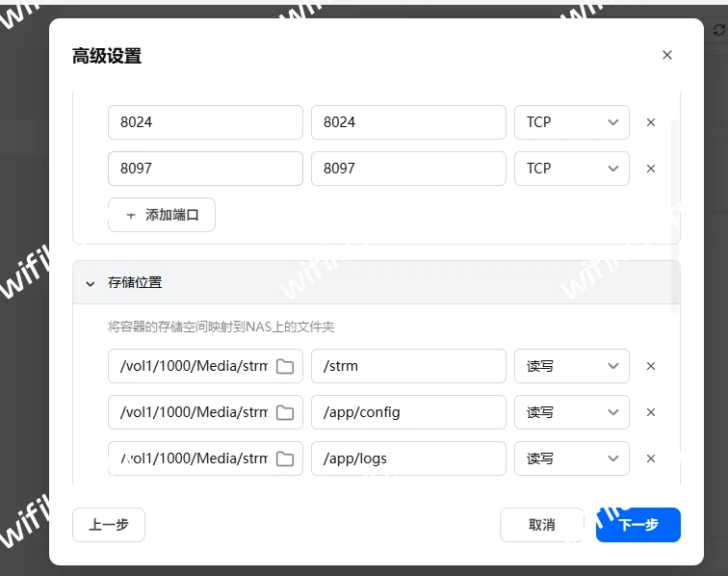This screenshot has height=576, width=728.
Task: Open folder picker for /app/config row
Action: pyautogui.click(x=285, y=412)
